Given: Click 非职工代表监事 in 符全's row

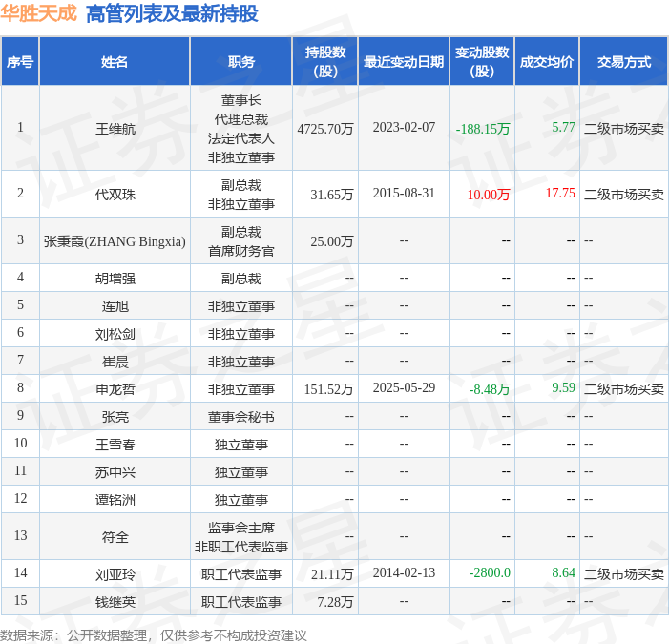Looking at the screenshot, I should [x=241, y=547].
